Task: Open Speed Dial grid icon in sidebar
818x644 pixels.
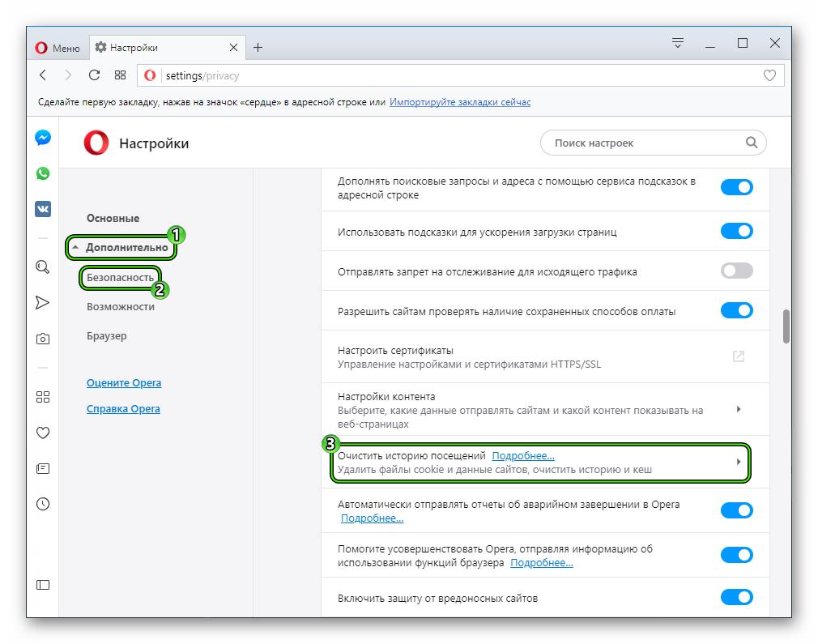Action: [x=43, y=397]
